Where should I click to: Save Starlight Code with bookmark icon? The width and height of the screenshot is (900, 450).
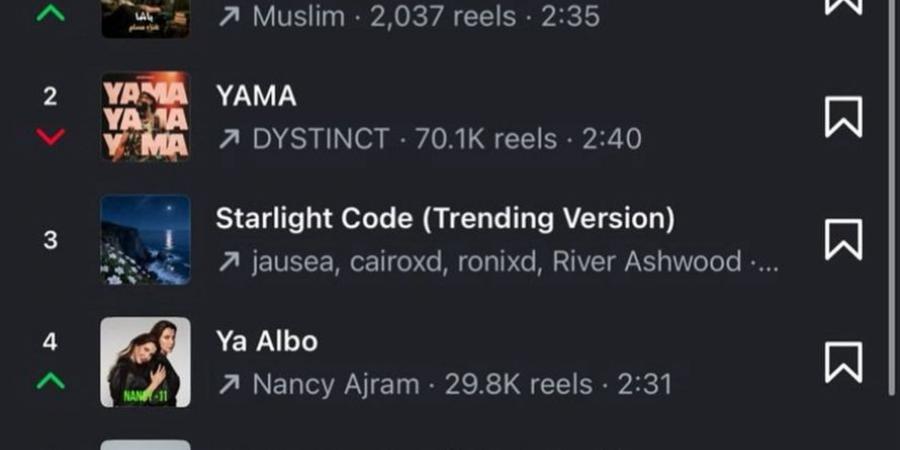pyautogui.click(x=843, y=240)
